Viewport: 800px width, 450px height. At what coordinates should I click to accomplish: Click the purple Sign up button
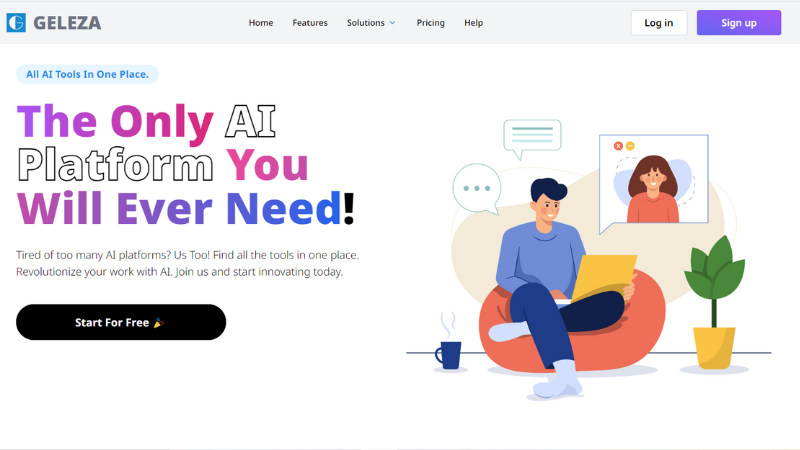739,23
